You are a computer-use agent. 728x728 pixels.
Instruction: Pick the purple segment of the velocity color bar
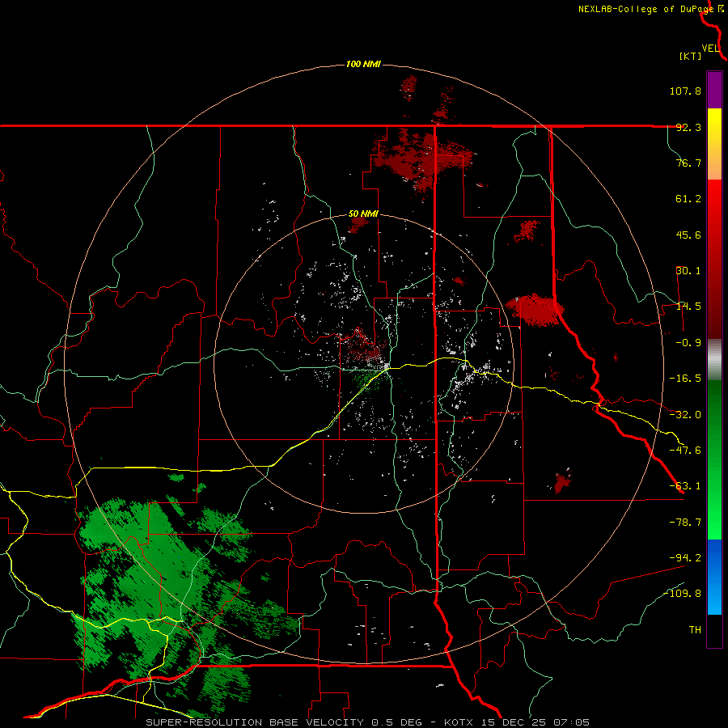(x=714, y=90)
